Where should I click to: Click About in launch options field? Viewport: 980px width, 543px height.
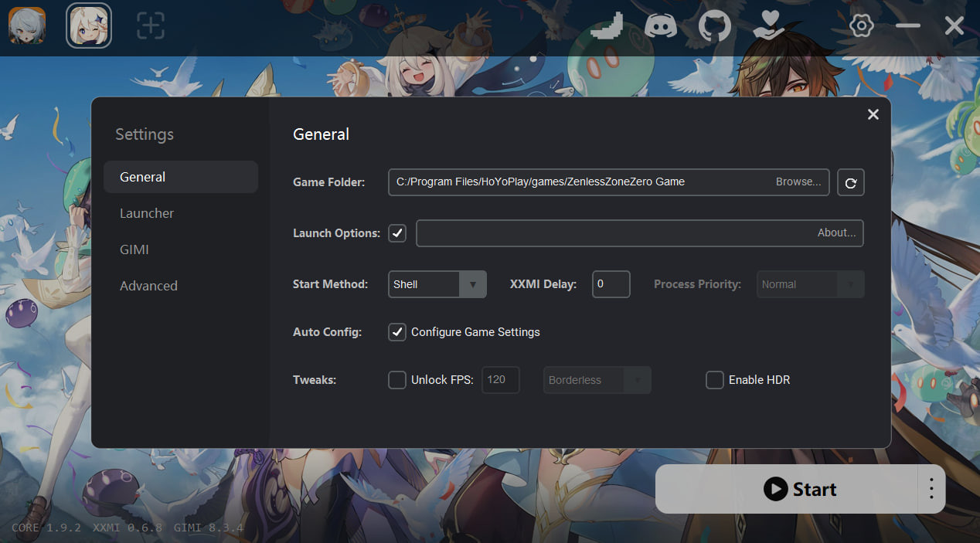tap(836, 232)
